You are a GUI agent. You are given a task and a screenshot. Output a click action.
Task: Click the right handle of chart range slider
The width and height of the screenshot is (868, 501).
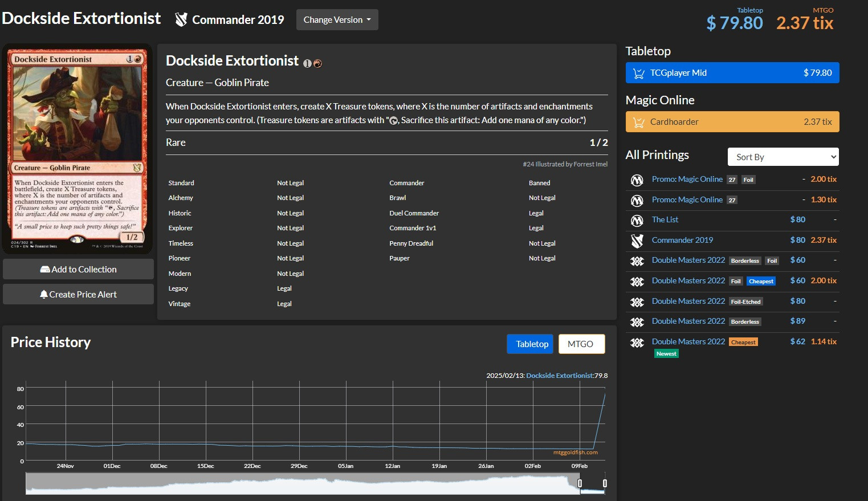605,483
